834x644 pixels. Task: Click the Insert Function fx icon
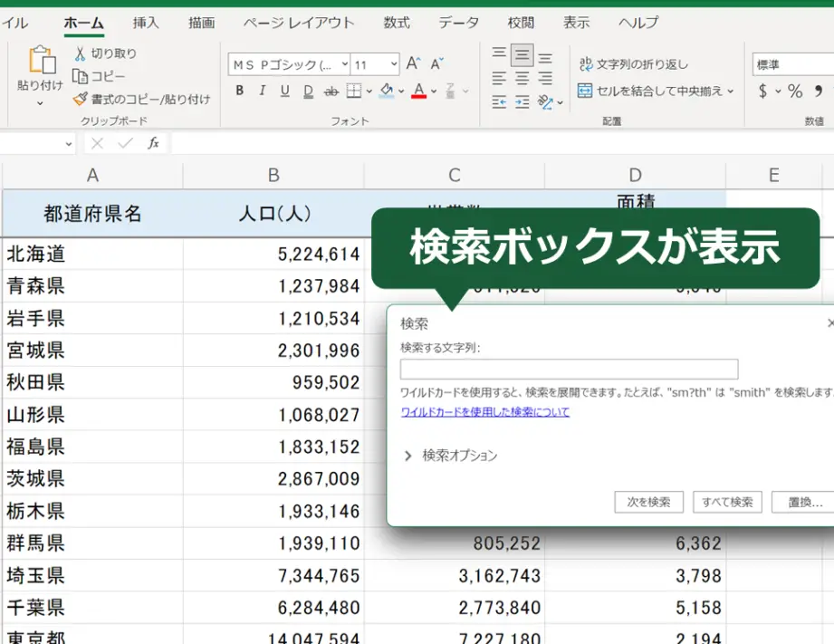click(154, 143)
